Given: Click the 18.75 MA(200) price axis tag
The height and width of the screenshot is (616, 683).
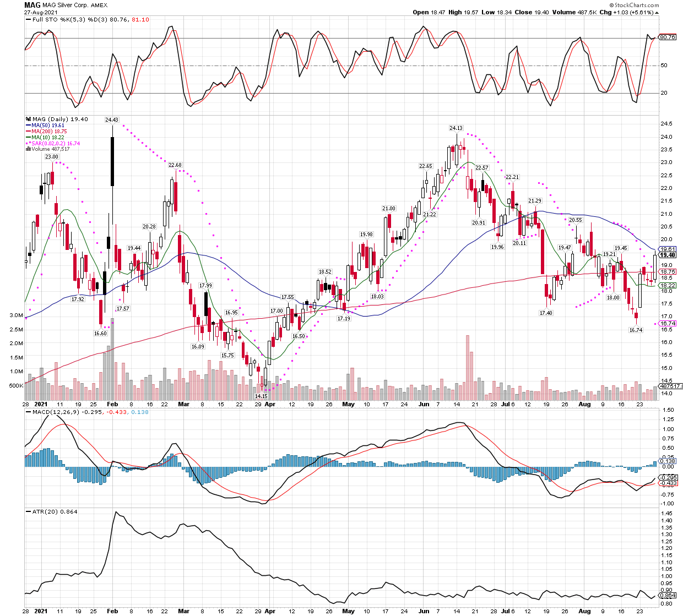Looking at the screenshot, I should (x=668, y=271).
